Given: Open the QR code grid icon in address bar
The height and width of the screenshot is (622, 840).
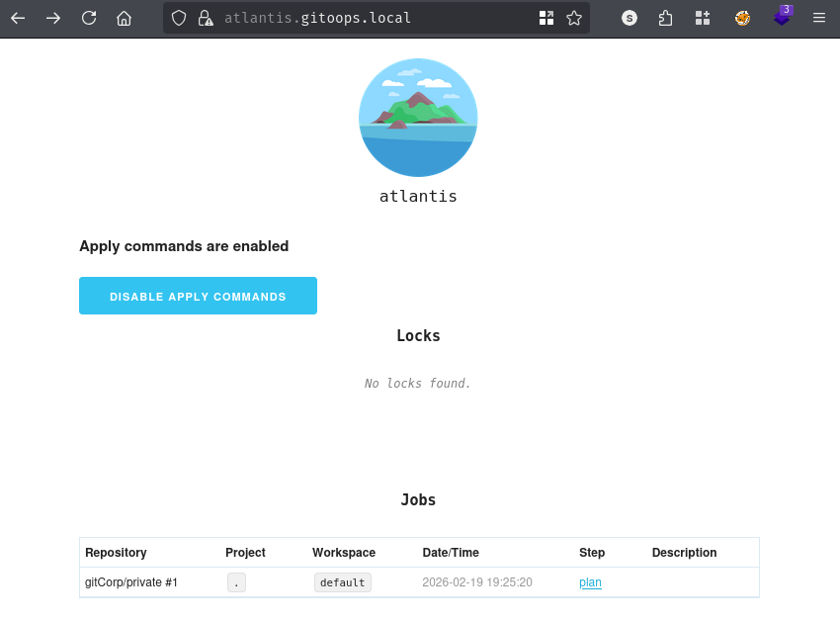Looking at the screenshot, I should pyautogui.click(x=546, y=18).
